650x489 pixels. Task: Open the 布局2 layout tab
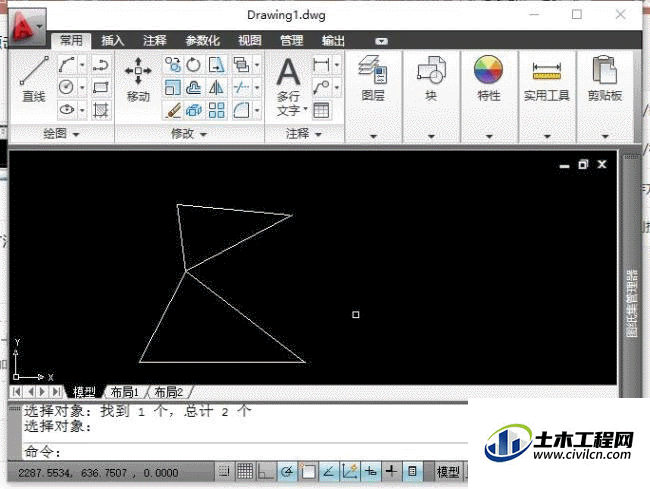coord(168,392)
